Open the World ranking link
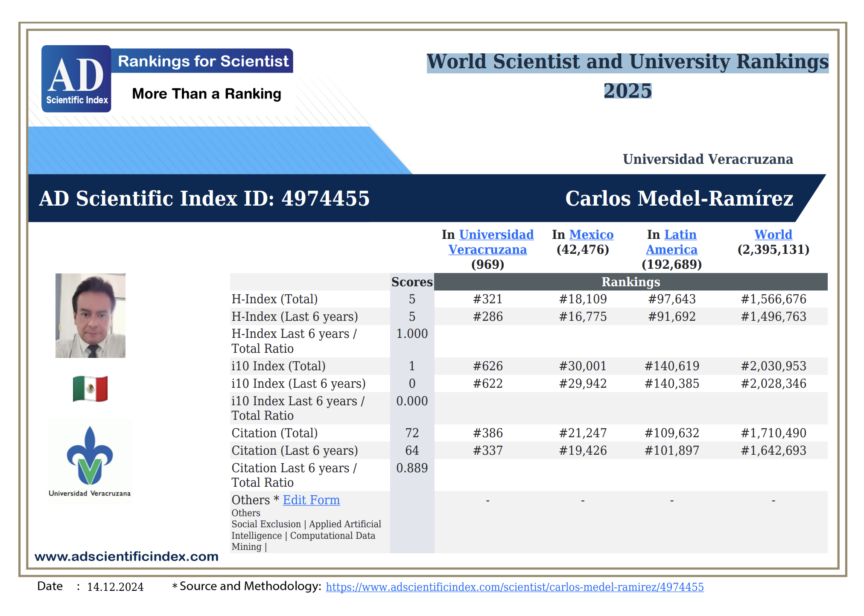The image size is (864, 616). [773, 235]
